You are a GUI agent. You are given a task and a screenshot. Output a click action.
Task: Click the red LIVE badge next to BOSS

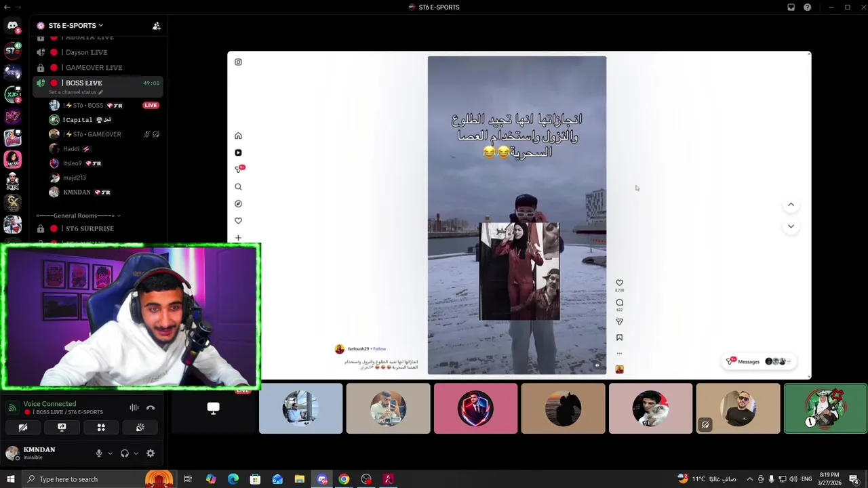(151, 106)
